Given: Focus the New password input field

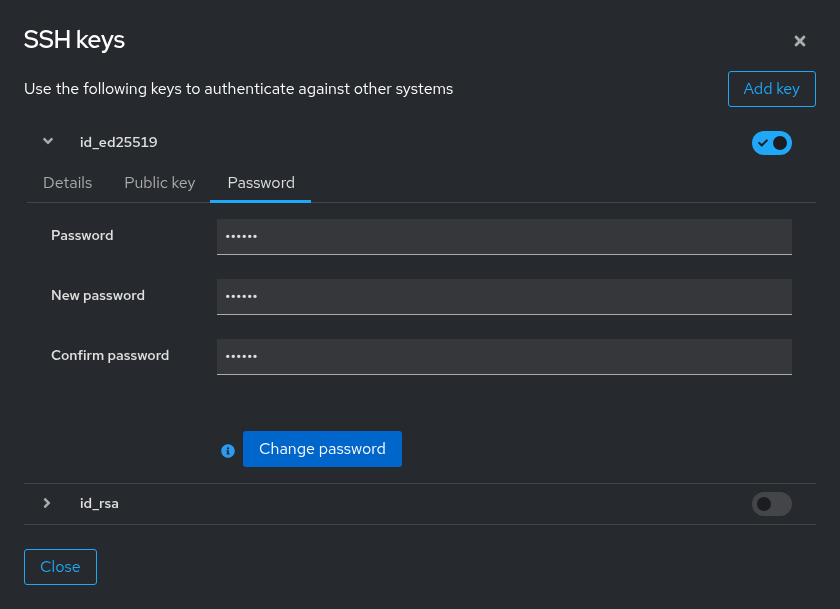Looking at the screenshot, I should [x=504, y=296].
